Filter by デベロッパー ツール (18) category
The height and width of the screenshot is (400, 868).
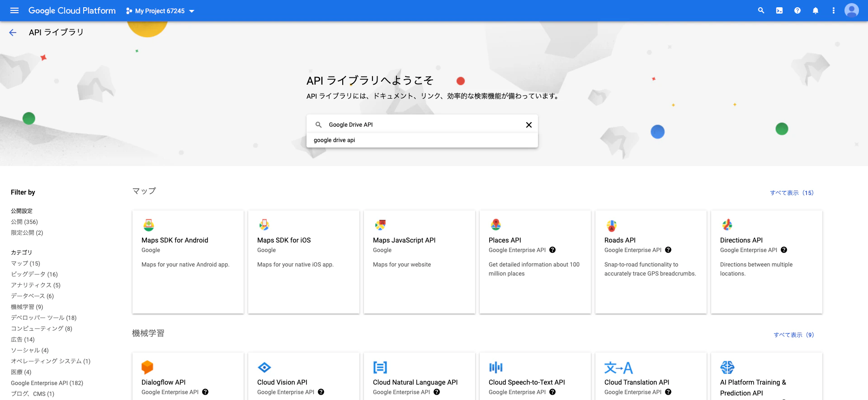tap(44, 318)
